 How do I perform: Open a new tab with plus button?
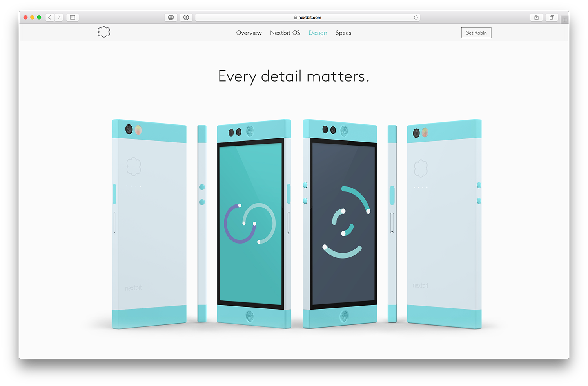pos(565,20)
